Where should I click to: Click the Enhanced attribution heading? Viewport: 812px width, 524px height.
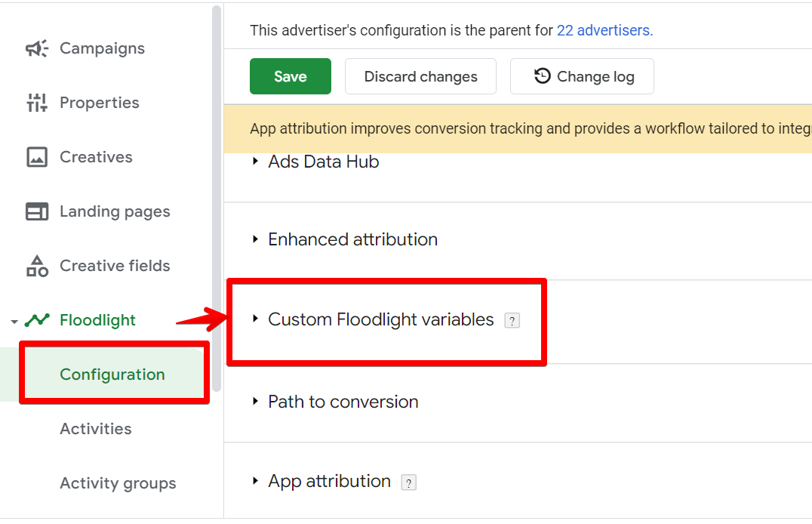coord(352,239)
